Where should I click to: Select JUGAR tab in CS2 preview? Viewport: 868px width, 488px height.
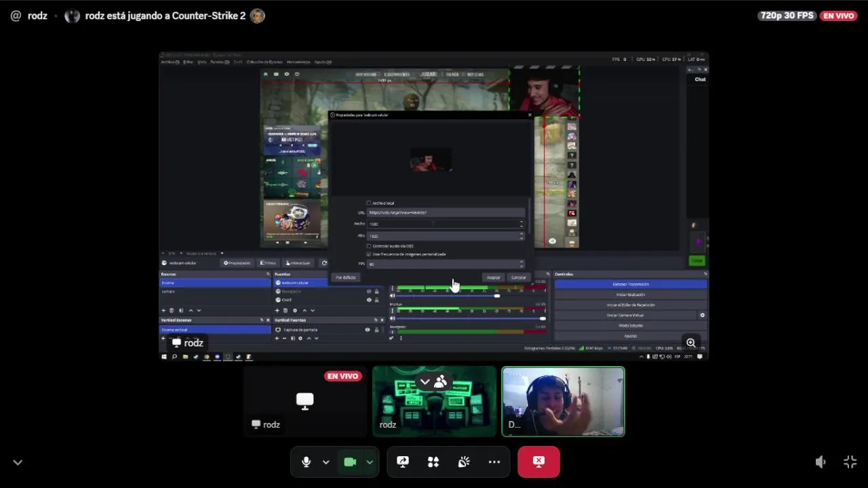(x=429, y=74)
